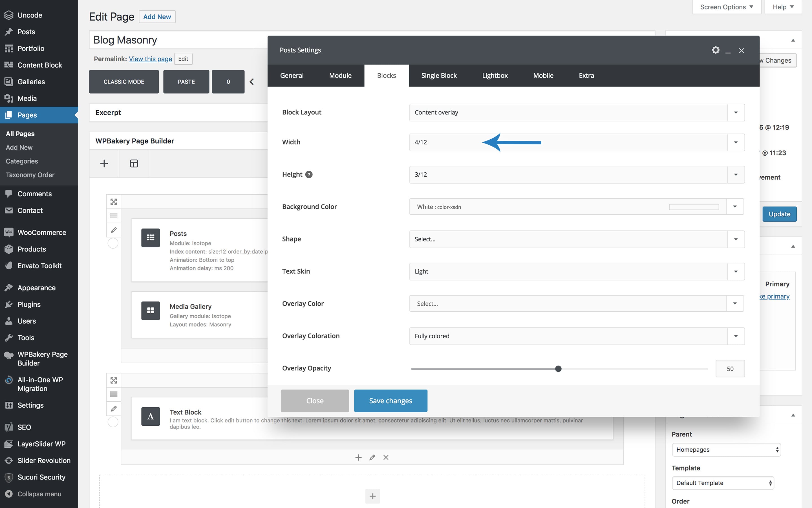Click the Overlay Opacity value field

730,369
